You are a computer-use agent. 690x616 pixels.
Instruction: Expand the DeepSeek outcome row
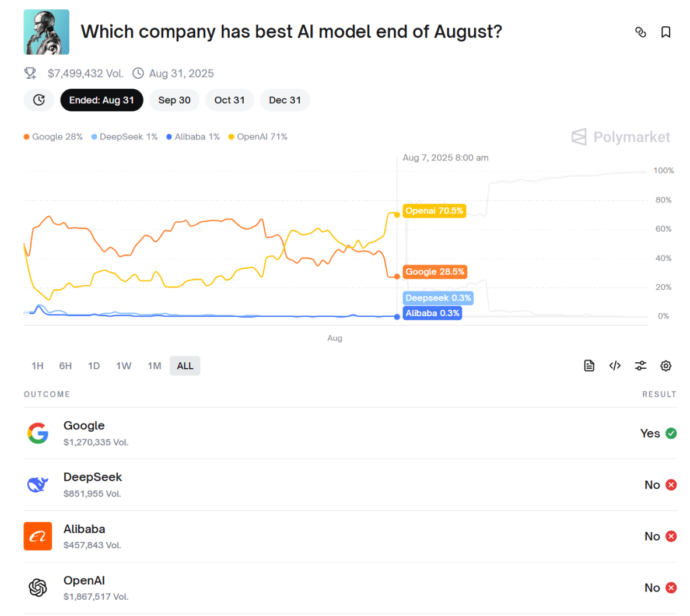point(350,485)
